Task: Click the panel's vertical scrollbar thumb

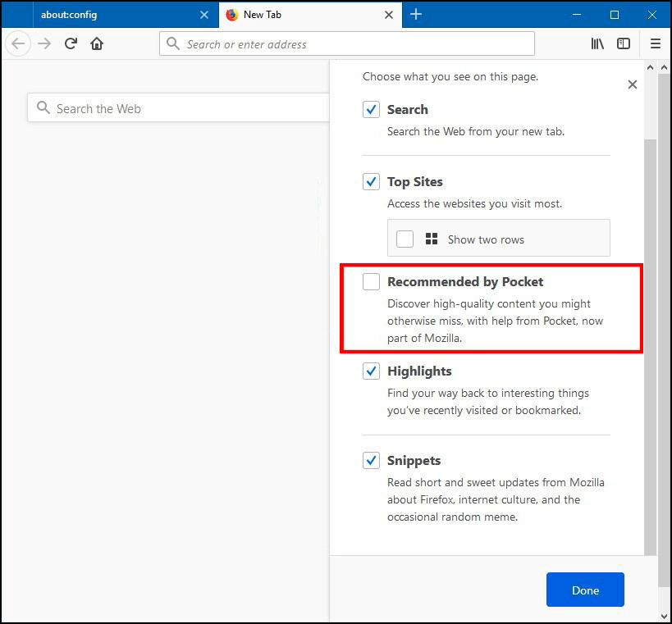Action: pos(650,347)
